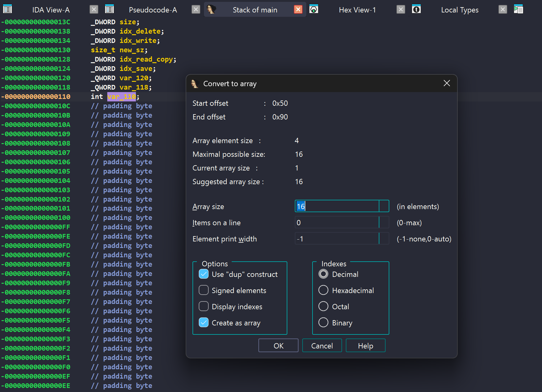Switch to the IDA View-A tab

pos(51,10)
